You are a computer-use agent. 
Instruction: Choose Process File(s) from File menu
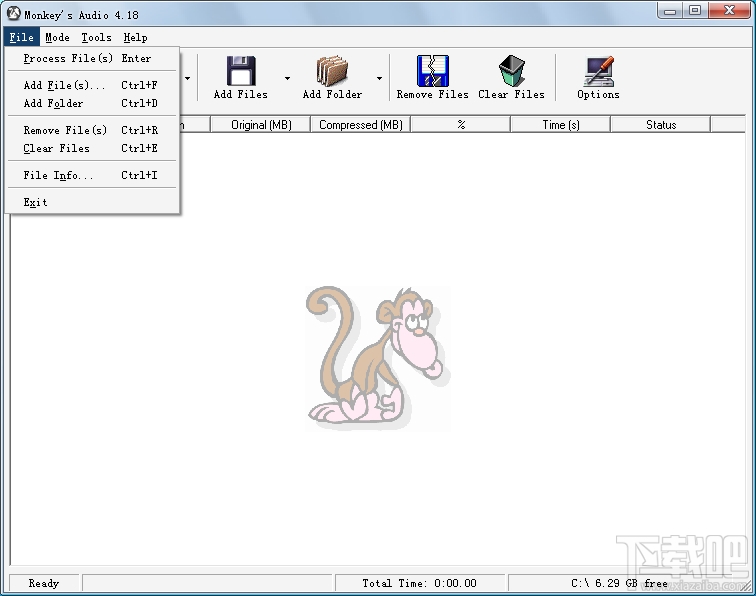pos(92,58)
